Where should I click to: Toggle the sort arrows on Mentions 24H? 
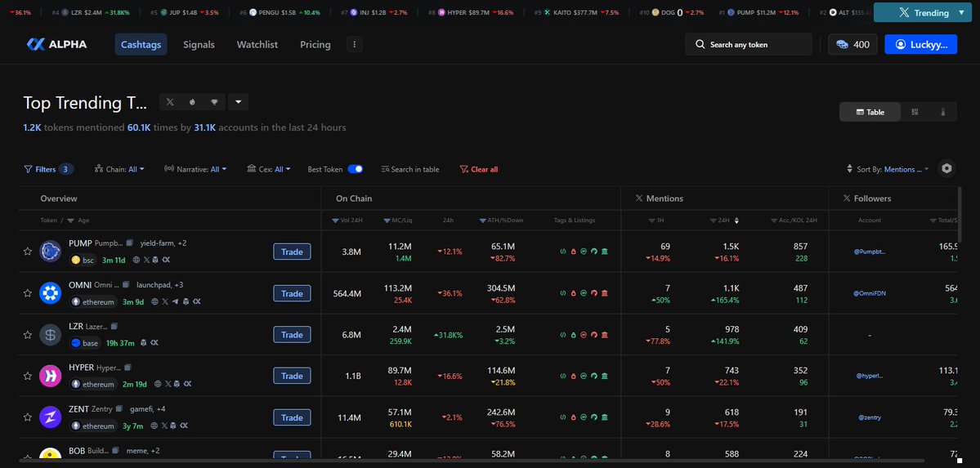737,220
